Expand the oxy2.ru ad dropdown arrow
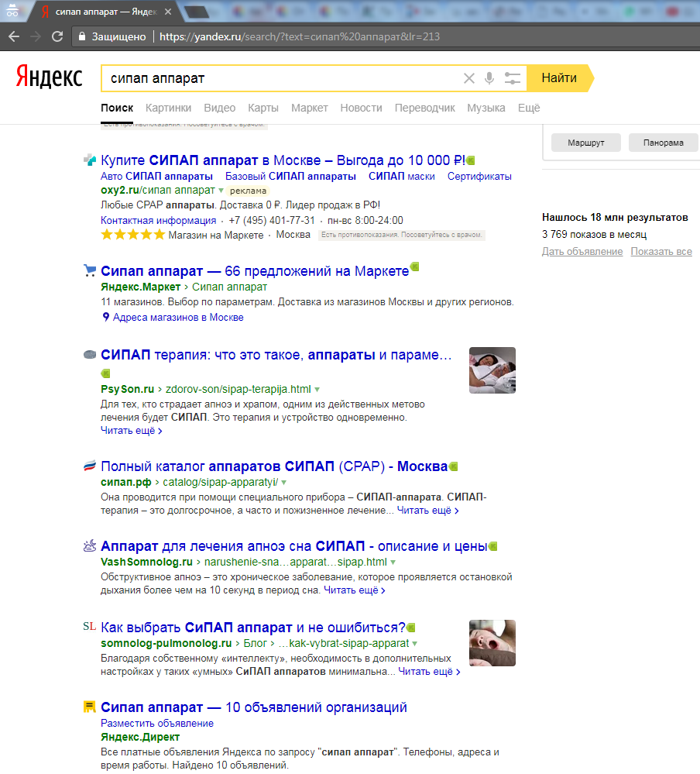700x774 pixels. point(221,191)
